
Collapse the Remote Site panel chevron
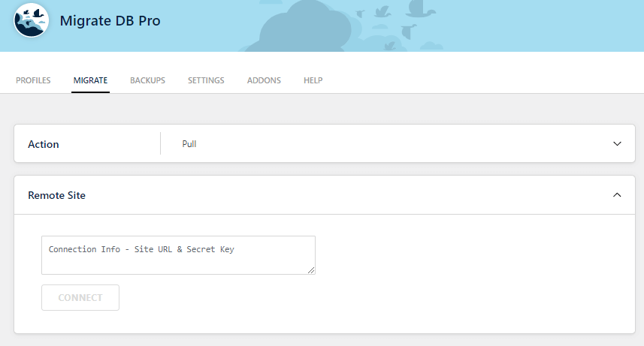(x=617, y=195)
